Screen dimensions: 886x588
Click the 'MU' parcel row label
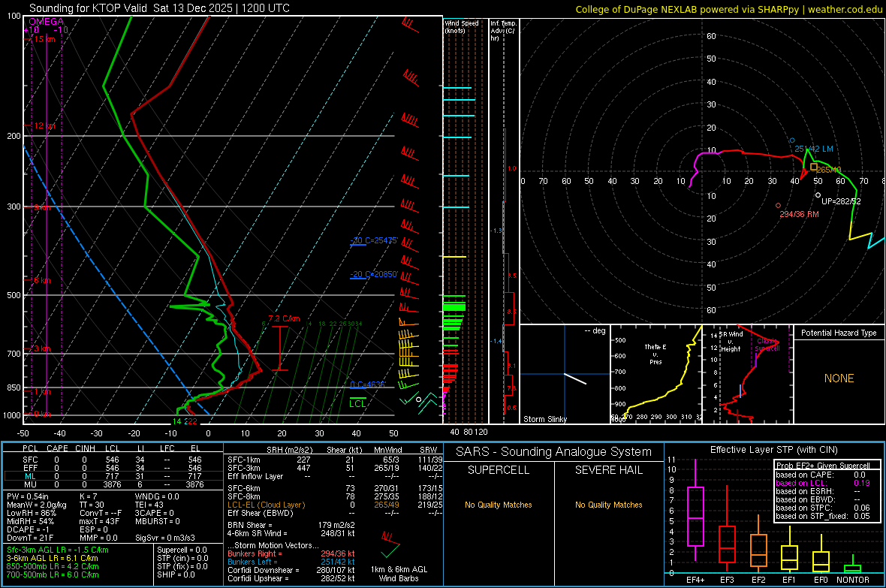pos(30,484)
